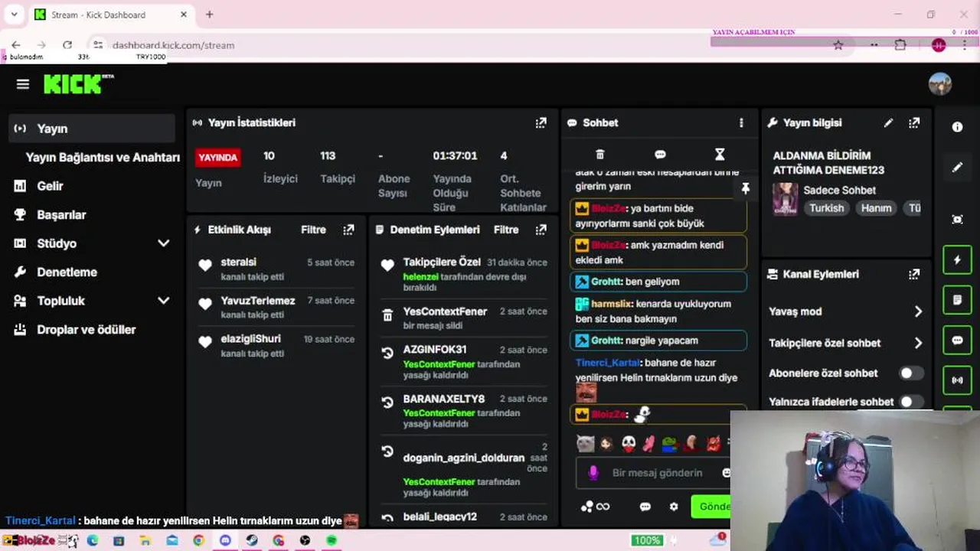This screenshot has height=551, width=980.
Task: Open the user profile avatar
Action: point(940,84)
